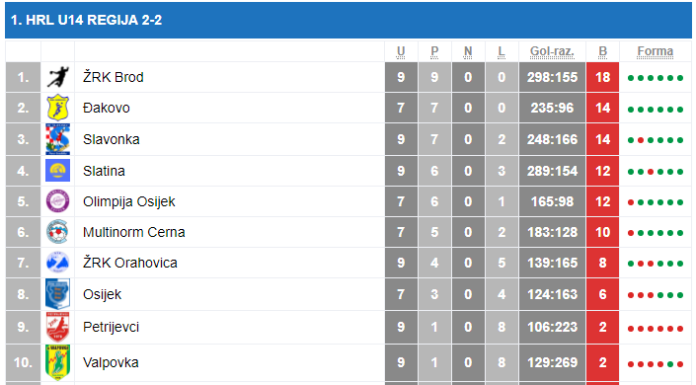The width and height of the screenshot is (696, 385).
Task: Open the Slavonka club crest
Action: (58, 139)
